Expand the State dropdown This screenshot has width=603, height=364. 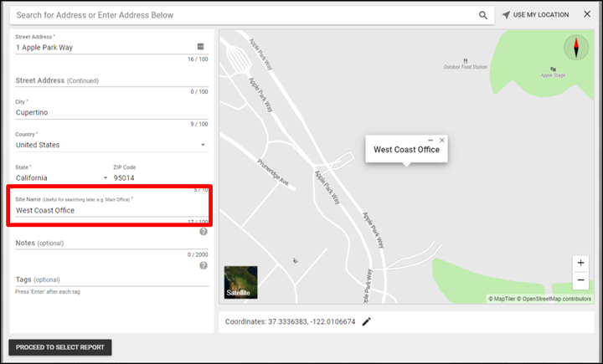click(x=105, y=177)
